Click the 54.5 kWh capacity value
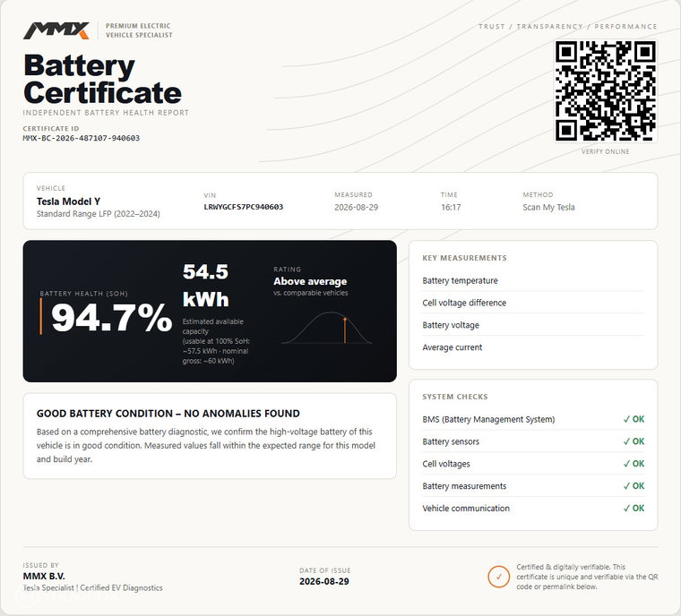681x616 pixels. 205,286
